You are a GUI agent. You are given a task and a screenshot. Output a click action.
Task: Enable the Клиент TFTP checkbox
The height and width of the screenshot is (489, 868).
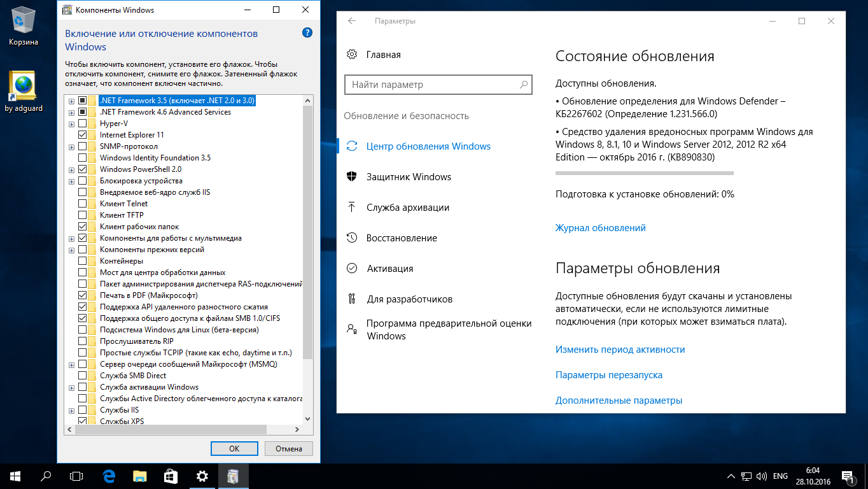point(83,215)
